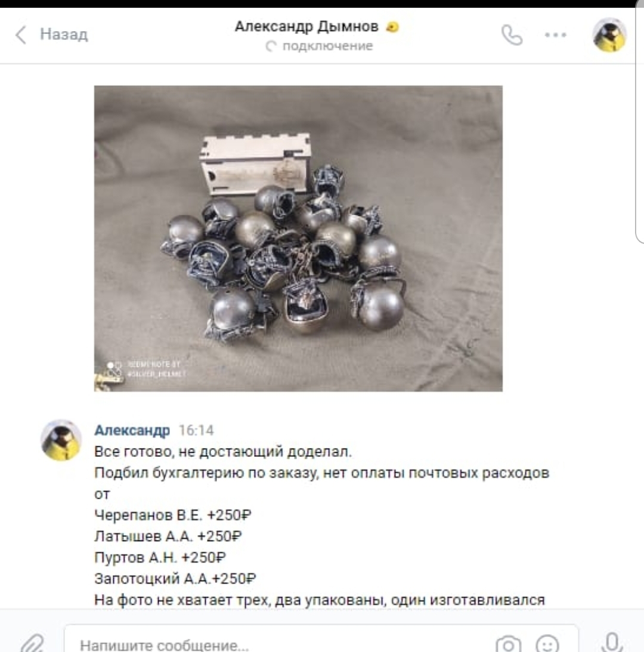Tap the Черепанов В.Е. +250₽ line
This screenshot has height=652, width=644.
tap(172, 515)
